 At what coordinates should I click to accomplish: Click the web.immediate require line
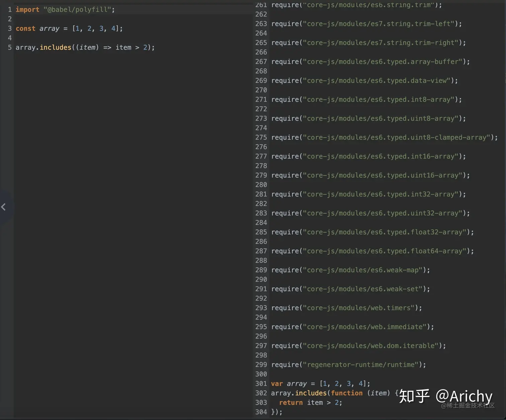(353, 327)
